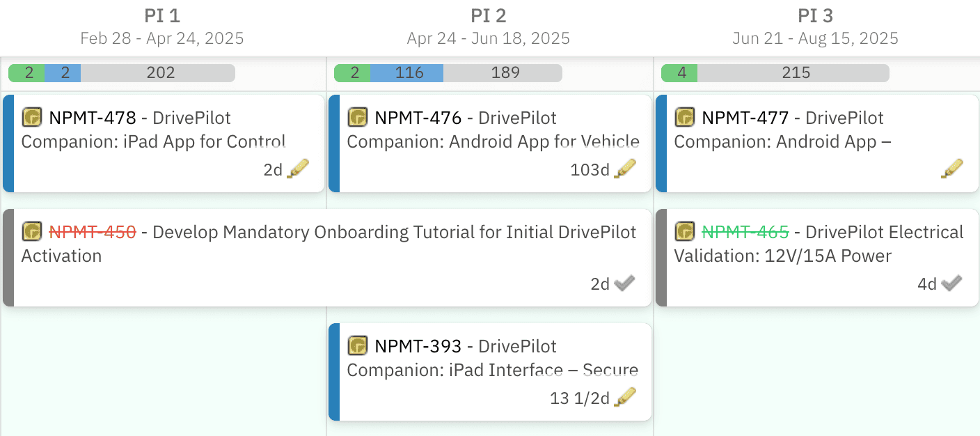
Task: Click the gray 215 segment in PI 3 bar
Action: click(793, 72)
